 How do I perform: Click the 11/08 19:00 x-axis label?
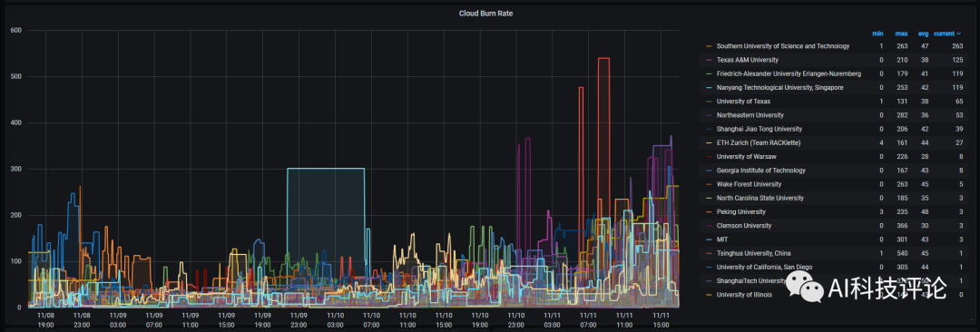coord(46,321)
